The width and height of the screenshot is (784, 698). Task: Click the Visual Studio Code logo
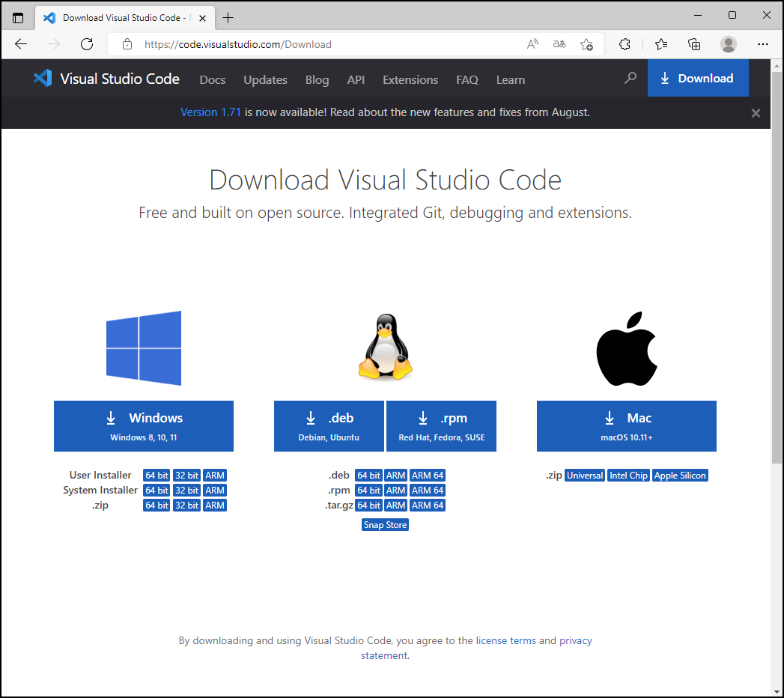pyautogui.click(x=106, y=79)
